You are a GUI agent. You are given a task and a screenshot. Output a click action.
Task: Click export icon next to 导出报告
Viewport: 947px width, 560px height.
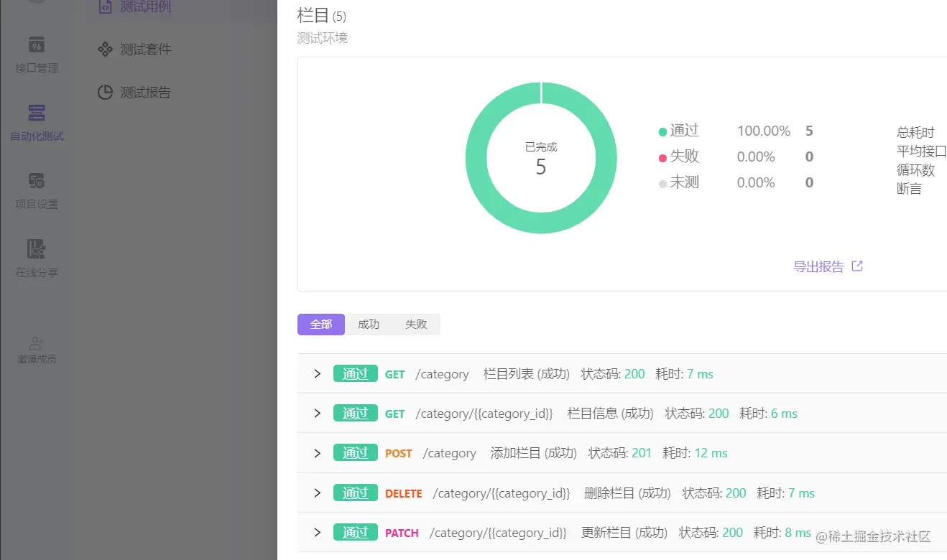coord(857,266)
